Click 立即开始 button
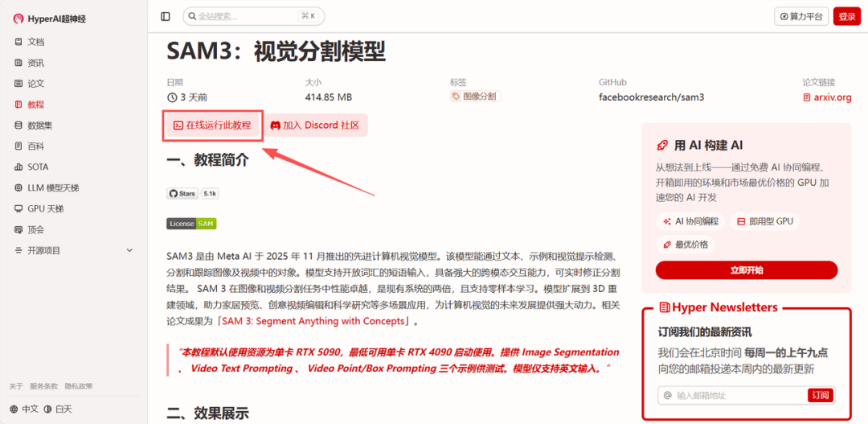The image size is (868, 424). (x=746, y=270)
